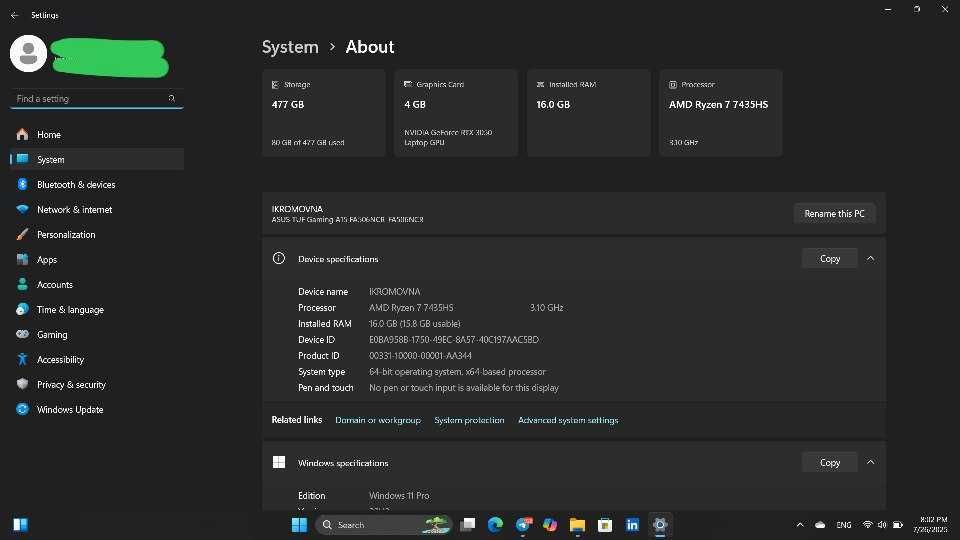
Task: Click the Network wifi icon in sidebar
Action: (23, 209)
